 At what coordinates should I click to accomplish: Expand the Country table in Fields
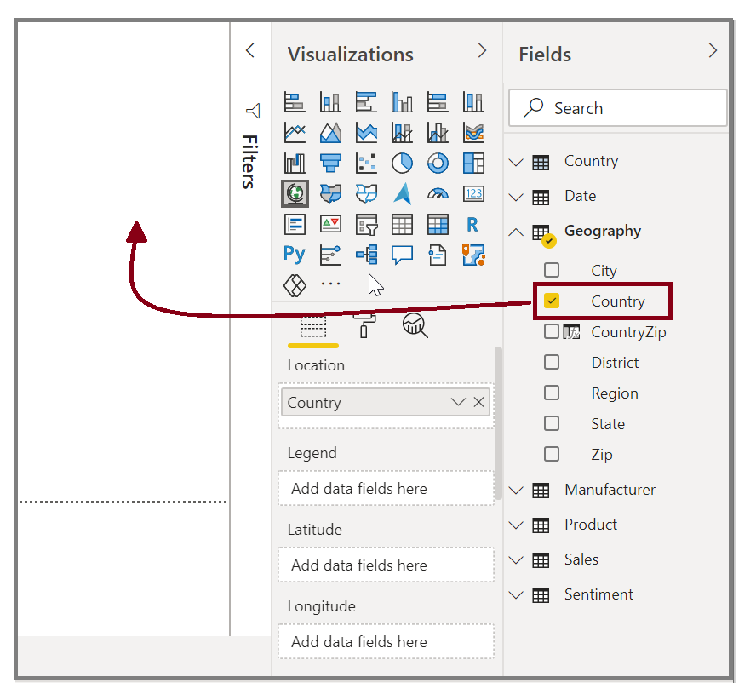(516, 162)
